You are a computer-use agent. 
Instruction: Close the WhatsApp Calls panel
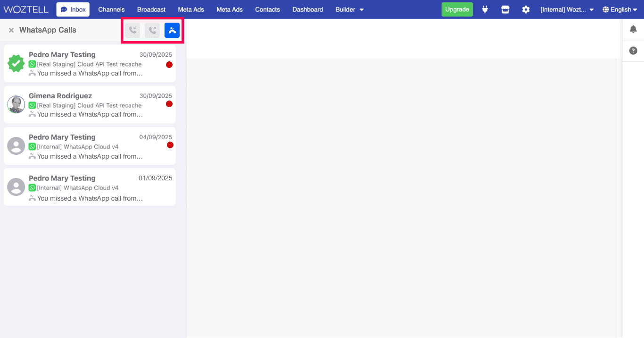click(11, 30)
